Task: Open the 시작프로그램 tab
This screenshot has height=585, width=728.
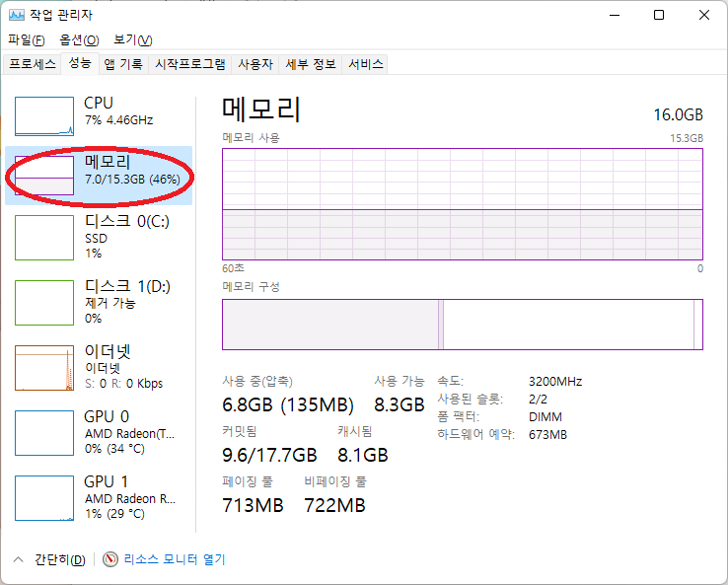Action: pyautogui.click(x=190, y=64)
